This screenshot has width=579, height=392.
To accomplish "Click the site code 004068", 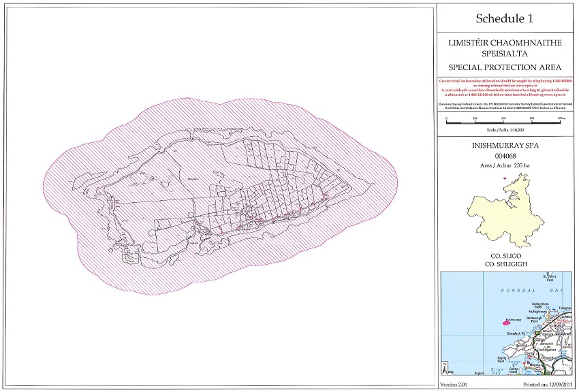I will point(505,156).
